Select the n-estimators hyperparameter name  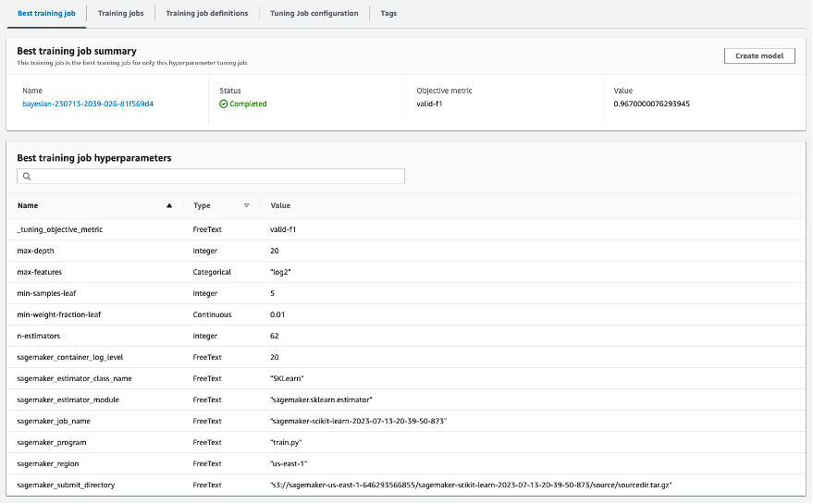pos(38,336)
